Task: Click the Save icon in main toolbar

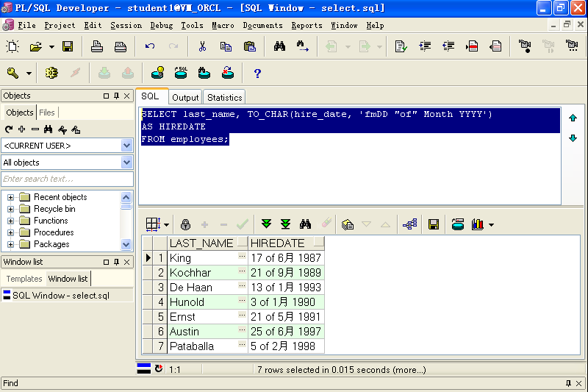Action: point(68,46)
